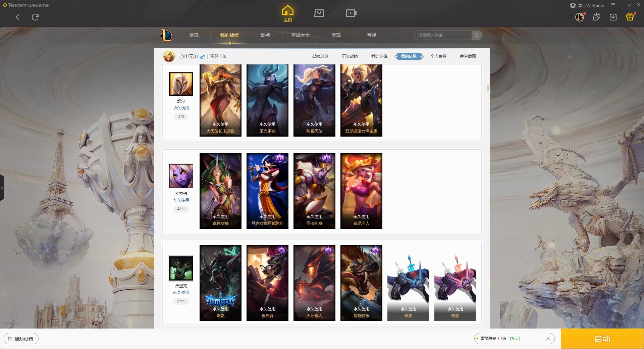Image resolution: width=644 pixels, height=349 pixels.
Task: Click the 4/9 skin count under 凯尔
Action: click(181, 117)
